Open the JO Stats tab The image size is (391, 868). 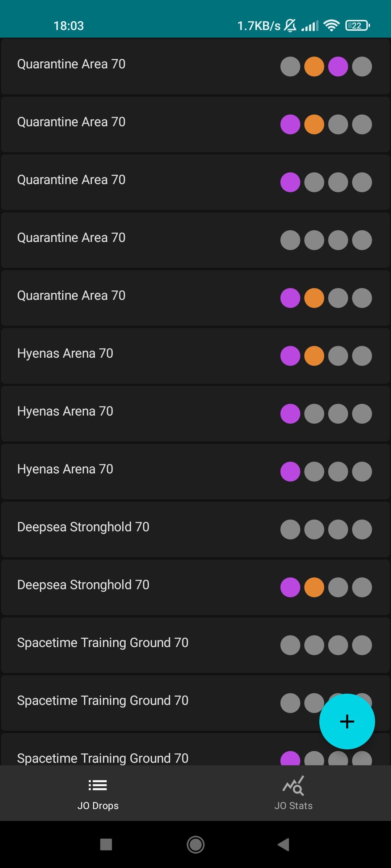click(293, 793)
